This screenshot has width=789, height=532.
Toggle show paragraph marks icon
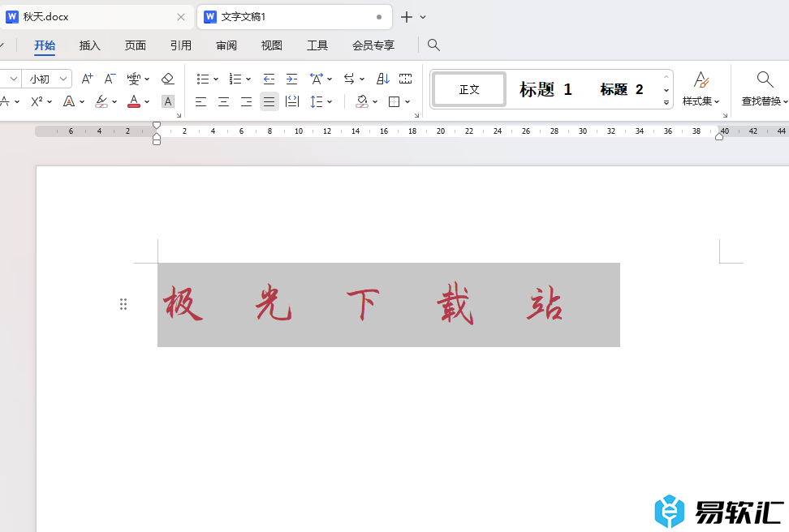[406, 79]
